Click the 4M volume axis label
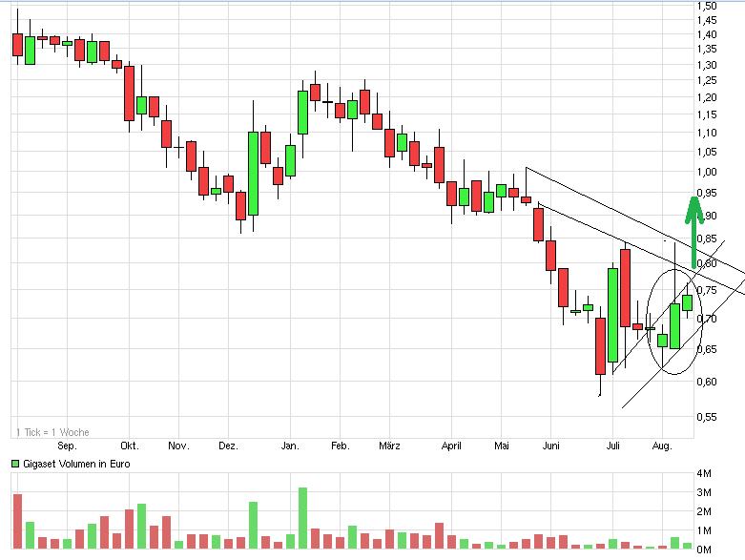The image size is (745, 560). coord(704,473)
